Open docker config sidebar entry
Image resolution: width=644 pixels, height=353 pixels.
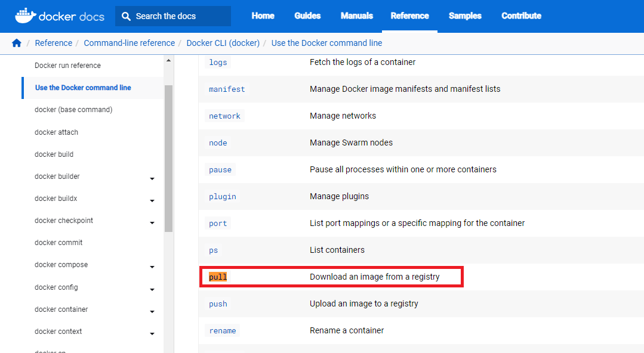[x=56, y=287]
